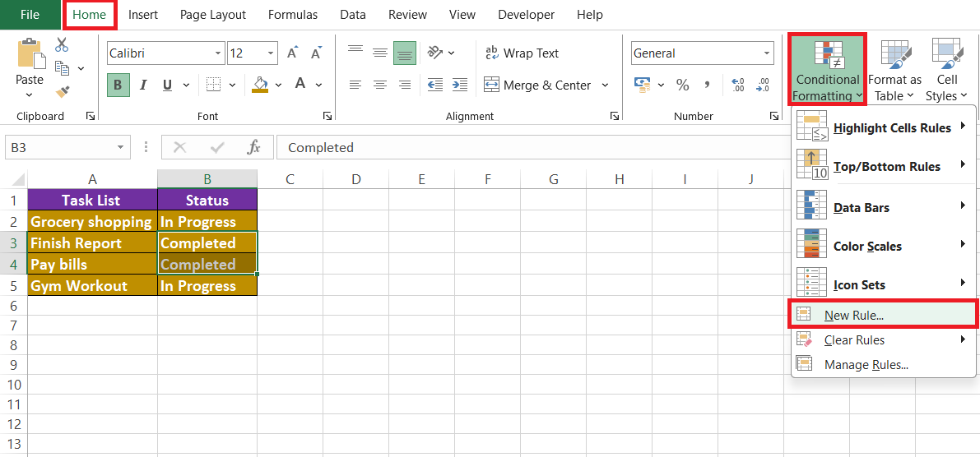Switch to the Review tab
Screen dimensions: 980x457
pyautogui.click(x=406, y=14)
